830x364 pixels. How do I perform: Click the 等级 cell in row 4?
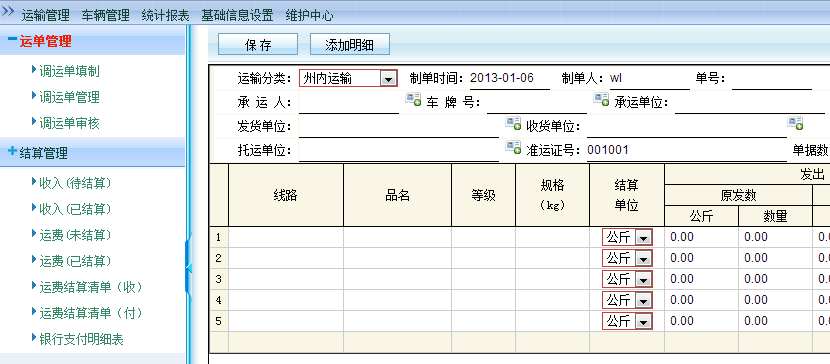tap(483, 301)
